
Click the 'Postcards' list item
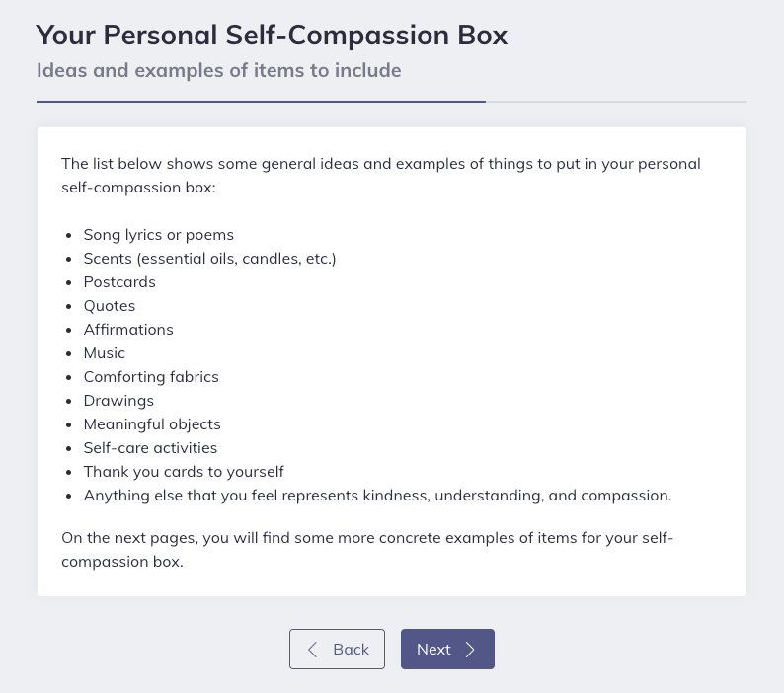pos(119,282)
